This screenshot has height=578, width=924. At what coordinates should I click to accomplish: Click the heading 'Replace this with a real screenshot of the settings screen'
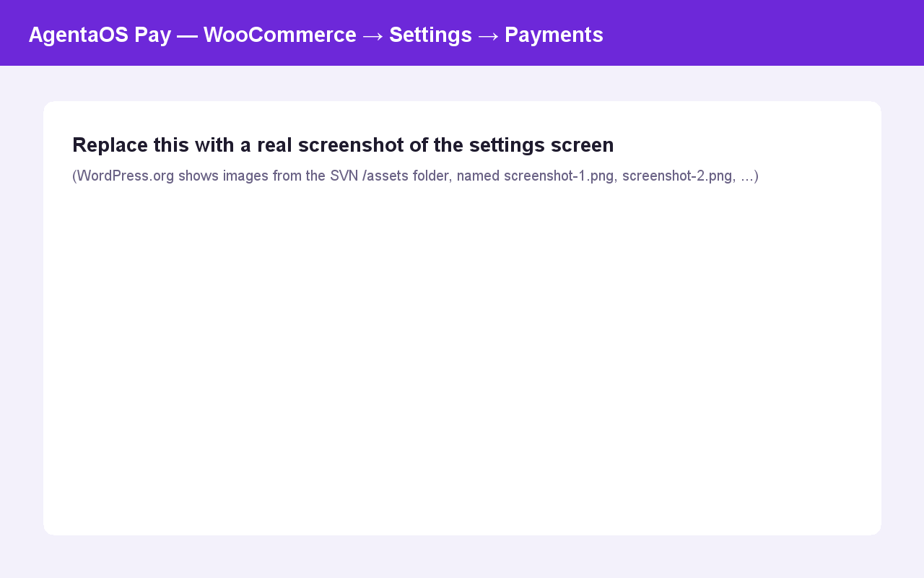pyautogui.click(x=343, y=145)
